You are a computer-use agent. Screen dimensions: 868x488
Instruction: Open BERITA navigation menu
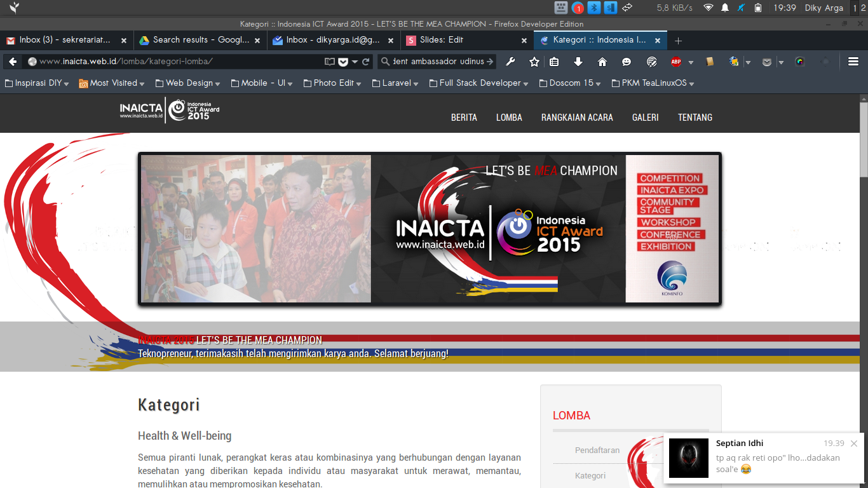tap(464, 118)
